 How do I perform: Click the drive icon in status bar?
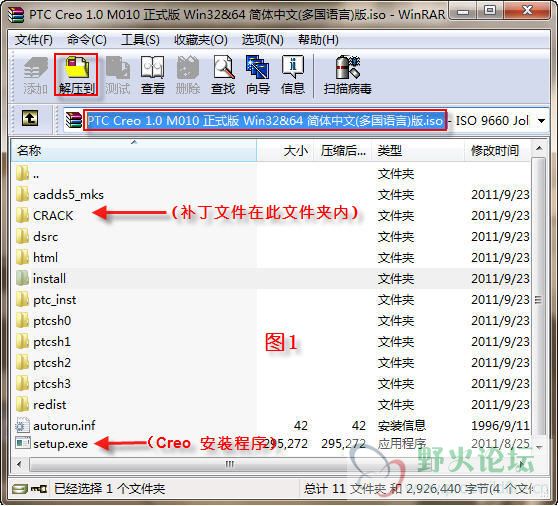(x=19, y=489)
